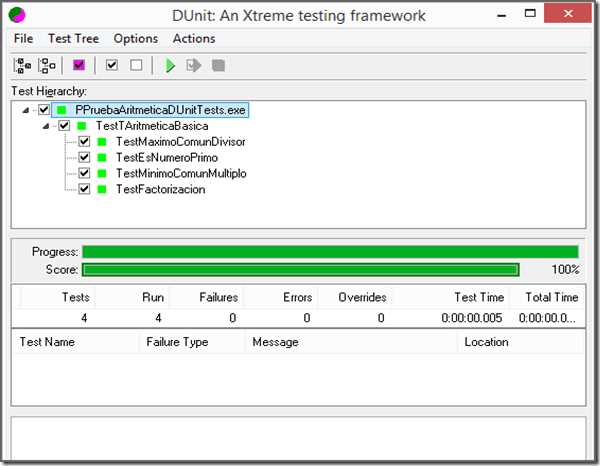Select the TestFactorizacion test

tap(160, 189)
